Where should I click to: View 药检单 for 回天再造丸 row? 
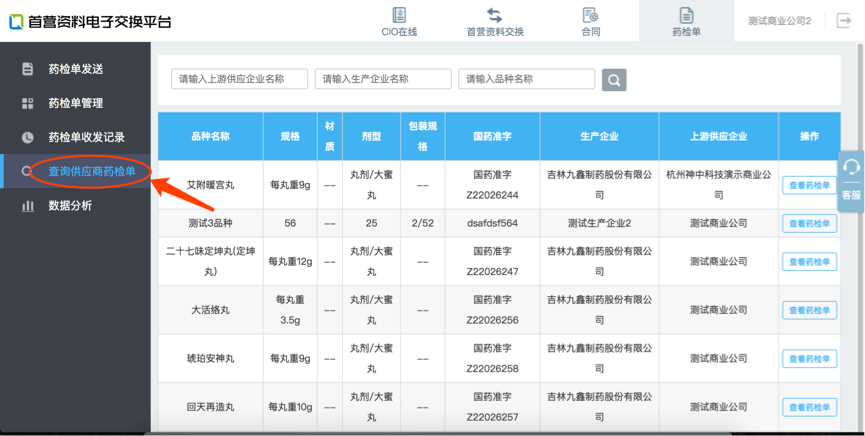(809, 407)
